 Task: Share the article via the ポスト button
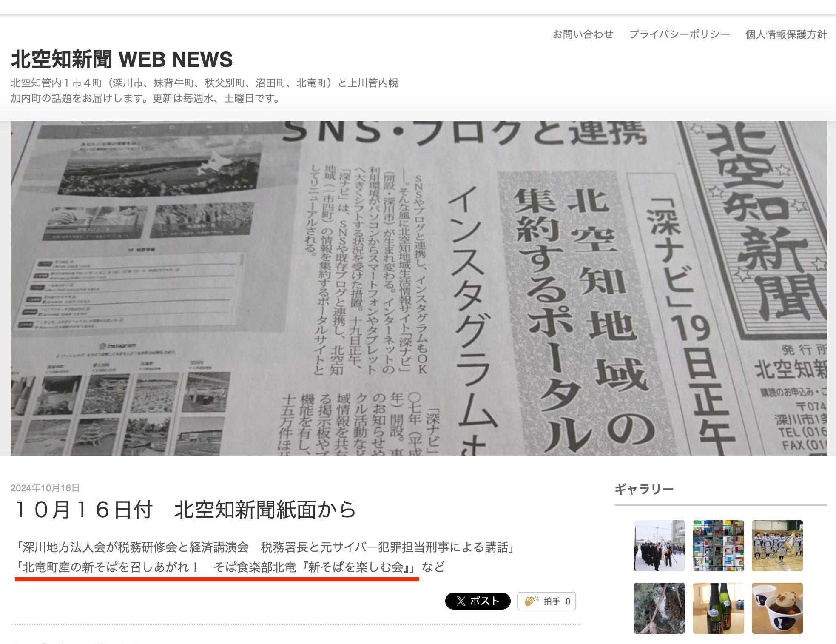(478, 601)
